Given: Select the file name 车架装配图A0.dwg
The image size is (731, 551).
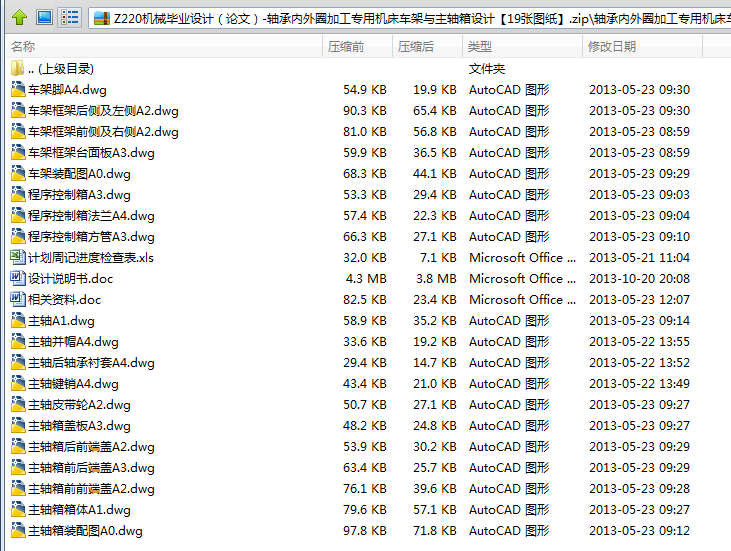Looking at the screenshot, I should click(x=79, y=173).
